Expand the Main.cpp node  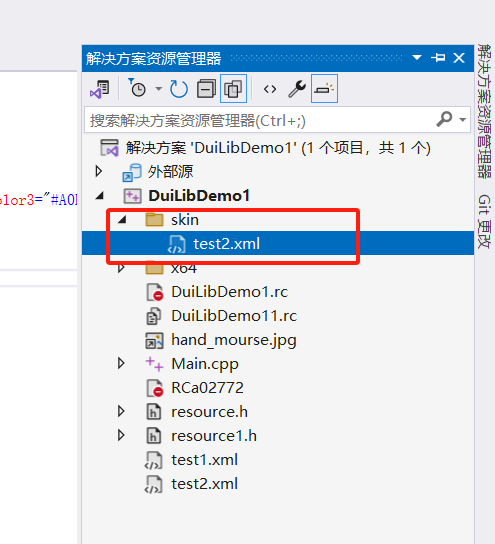pos(121,363)
